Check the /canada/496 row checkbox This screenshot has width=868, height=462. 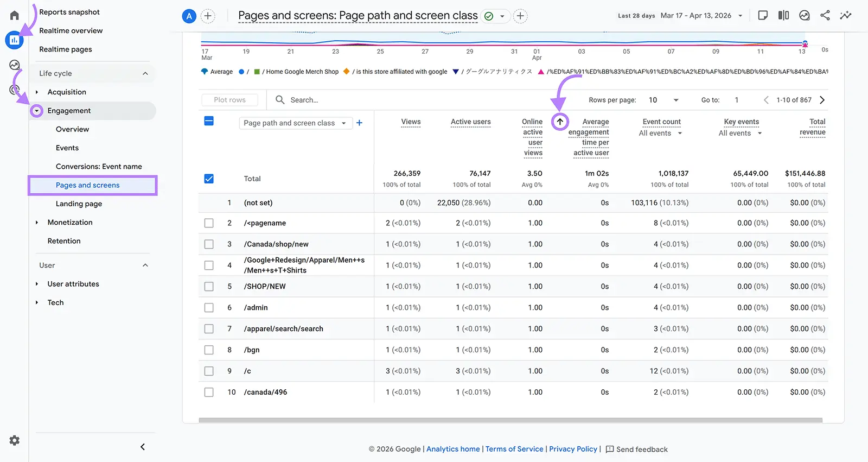[209, 393]
